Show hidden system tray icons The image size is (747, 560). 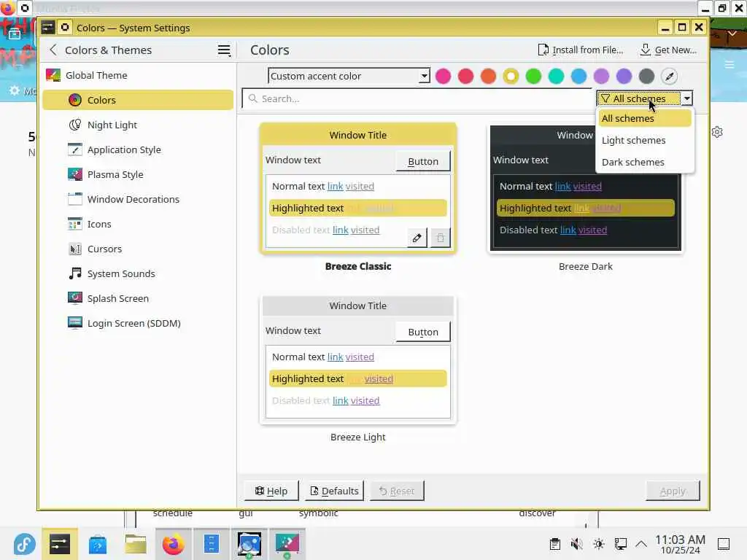point(641,544)
